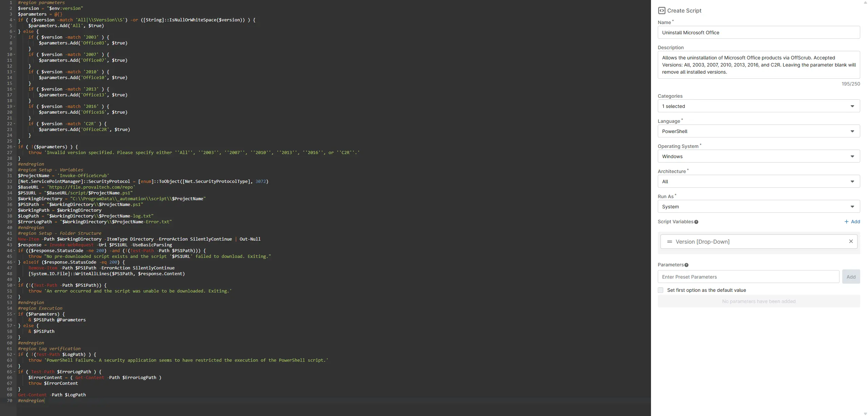Viewport: 868px width, 416px height.
Task: Click the '#region Log verification' line
Action: (49, 349)
